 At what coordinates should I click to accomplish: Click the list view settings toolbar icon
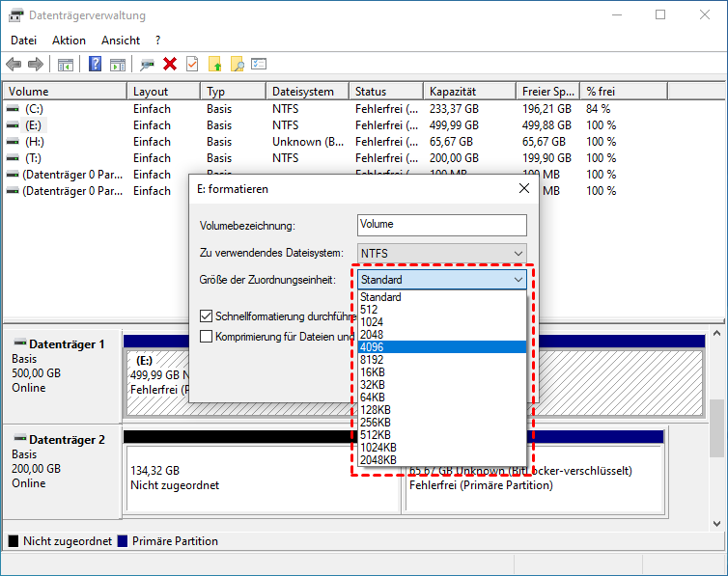[259, 64]
